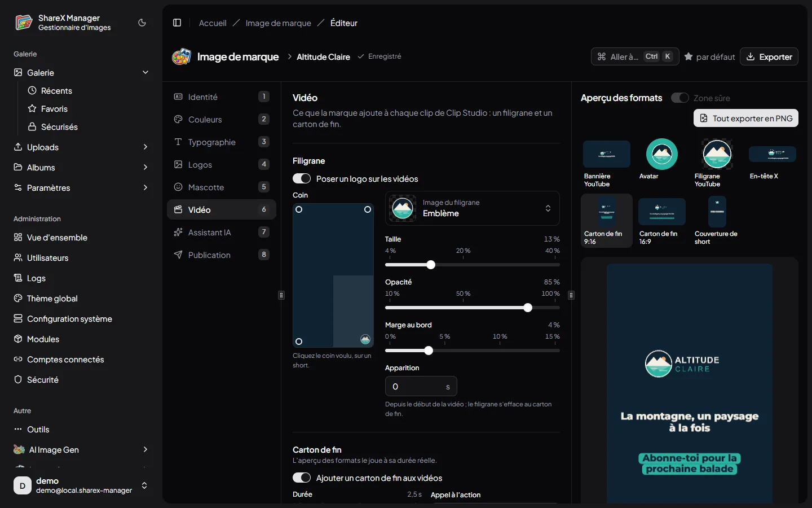Open Aller à command search

coord(635,56)
